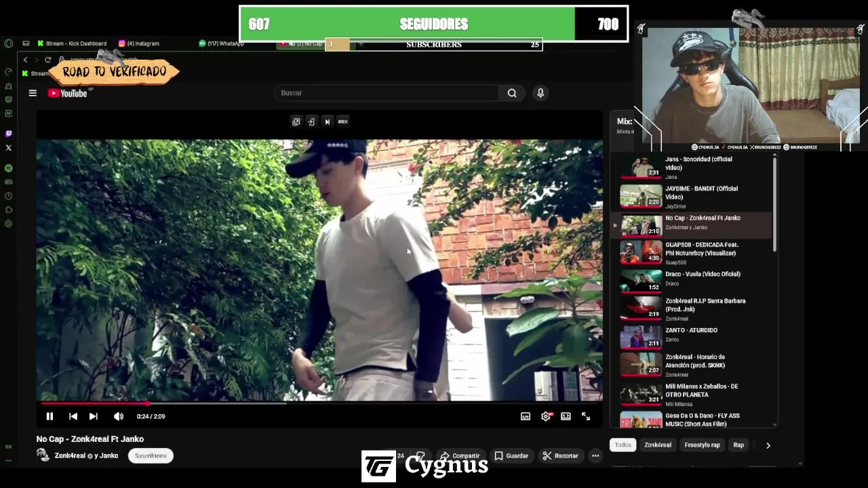Pause the video playback
The height and width of the screenshot is (488, 868).
point(50,416)
